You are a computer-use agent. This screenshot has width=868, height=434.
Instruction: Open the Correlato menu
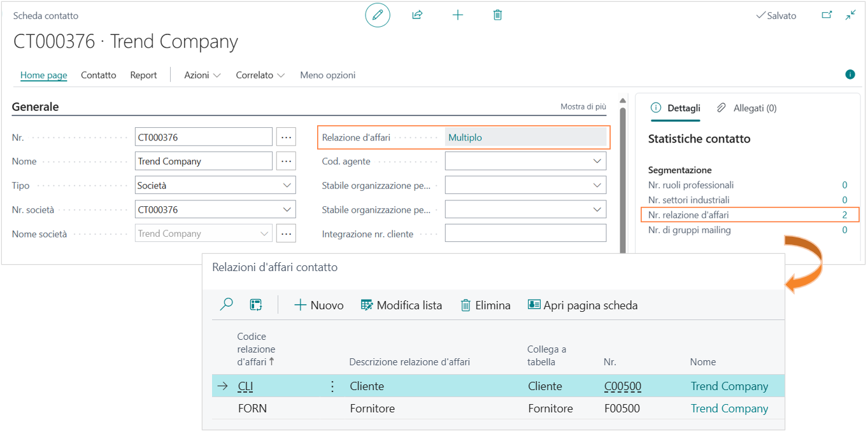point(260,75)
